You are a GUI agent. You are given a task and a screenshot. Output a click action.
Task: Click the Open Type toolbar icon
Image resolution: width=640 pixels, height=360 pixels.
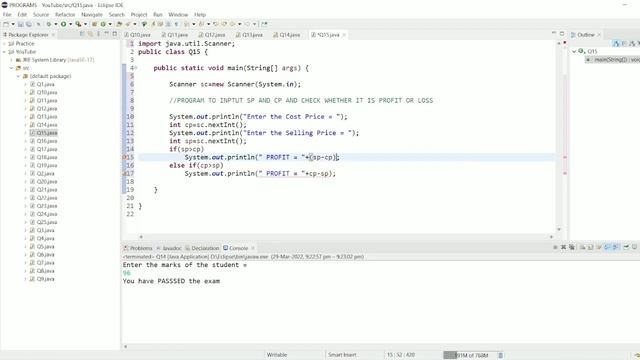pos(119,24)
